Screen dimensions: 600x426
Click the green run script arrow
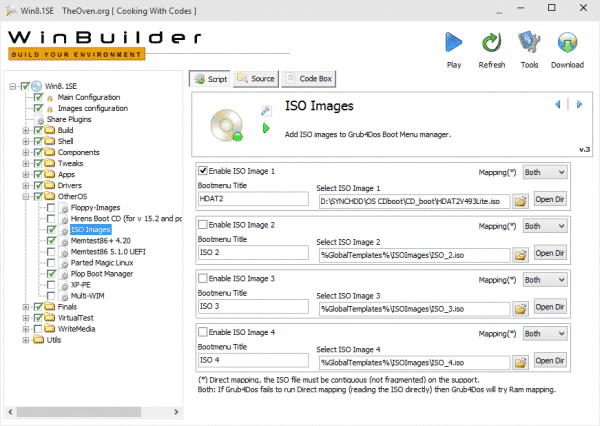click(266, 128)
